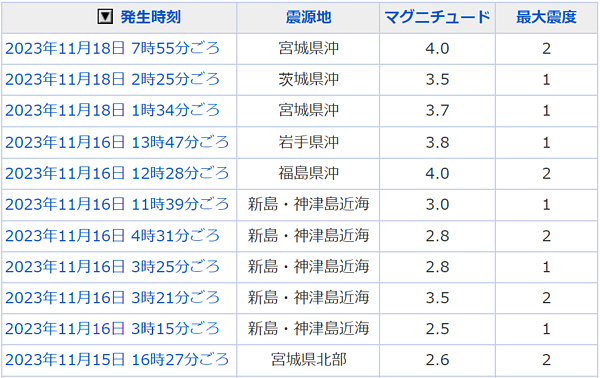Select 新島・神津島近海 in the 3時15分 row
This screenshot has height=378, width=600.
coord(308,329)
